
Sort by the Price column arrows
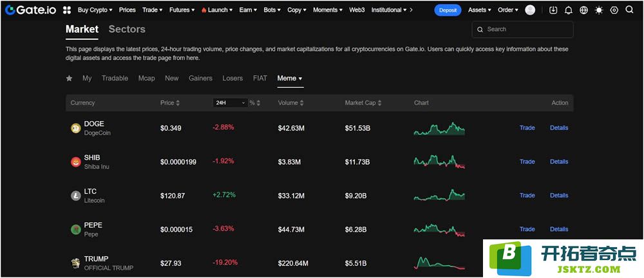pos(178,103)
